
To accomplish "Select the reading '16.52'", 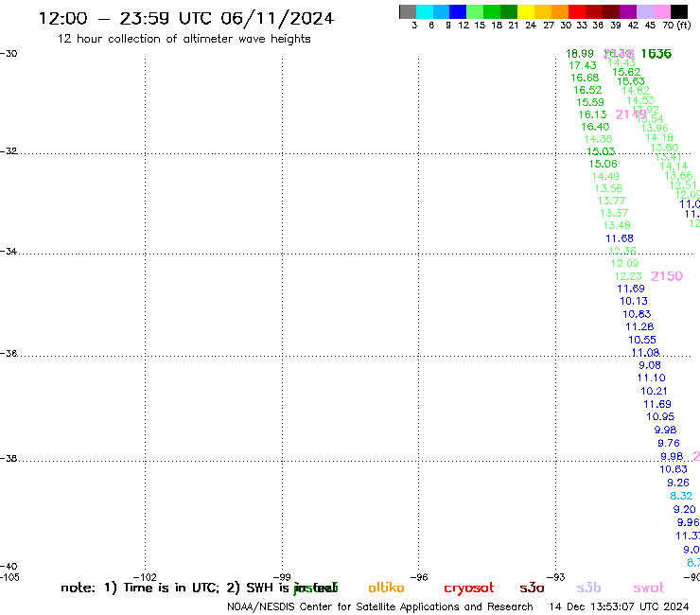I will pos(587,90).
